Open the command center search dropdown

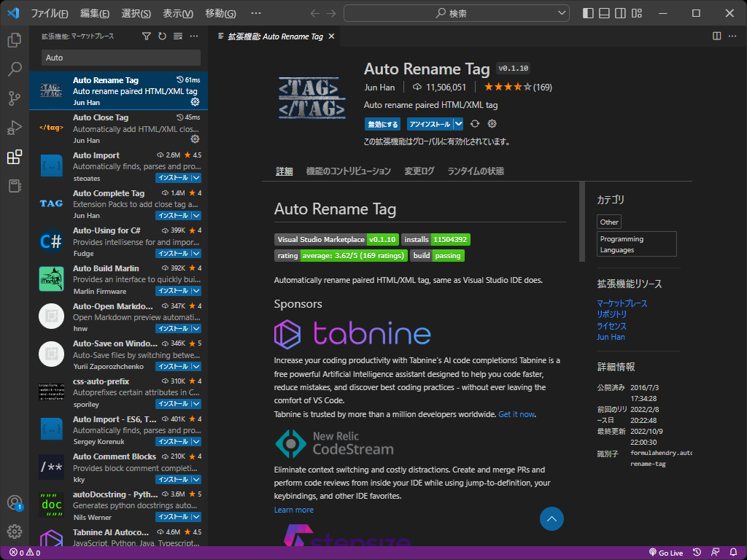[x=562, y=13]
